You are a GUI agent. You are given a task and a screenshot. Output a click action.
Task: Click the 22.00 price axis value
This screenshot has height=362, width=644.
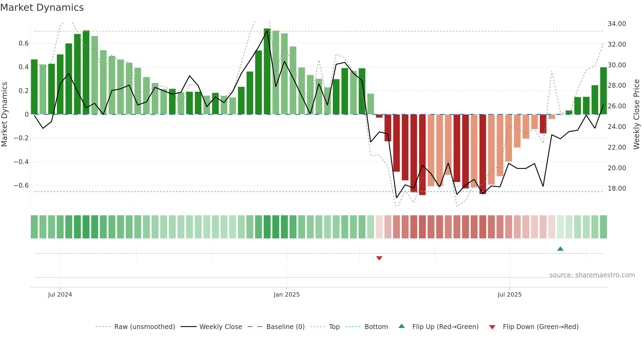point(617,147)
